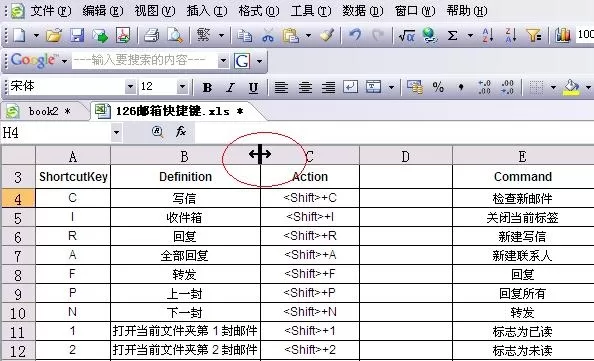Click the AutoSum Σ icon
This screenshot has width=594, height=361.
click(452, 36)
